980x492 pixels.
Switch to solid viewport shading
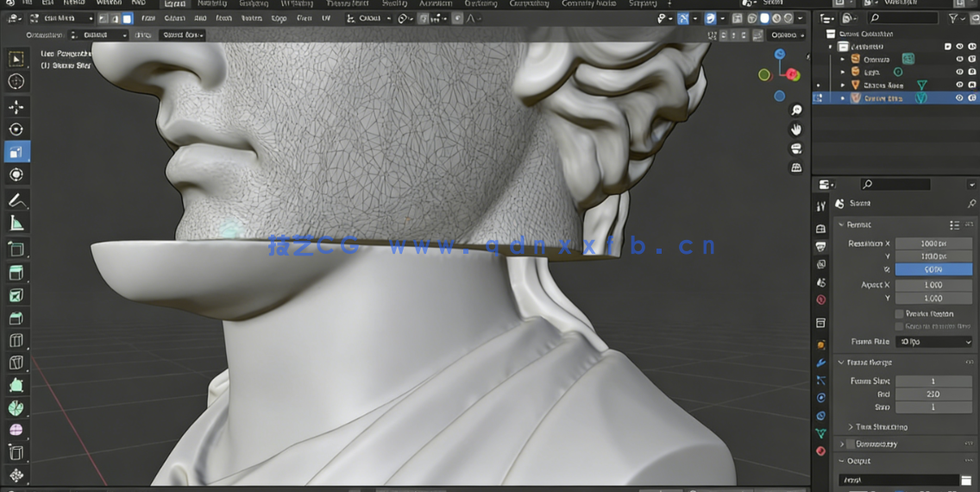point(764,19)
